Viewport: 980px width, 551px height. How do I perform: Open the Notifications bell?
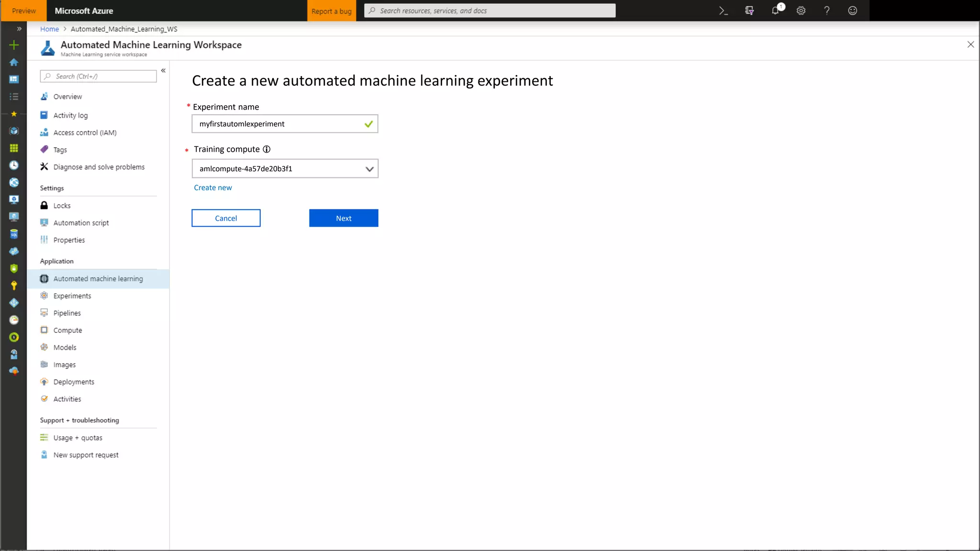(776, 11)
